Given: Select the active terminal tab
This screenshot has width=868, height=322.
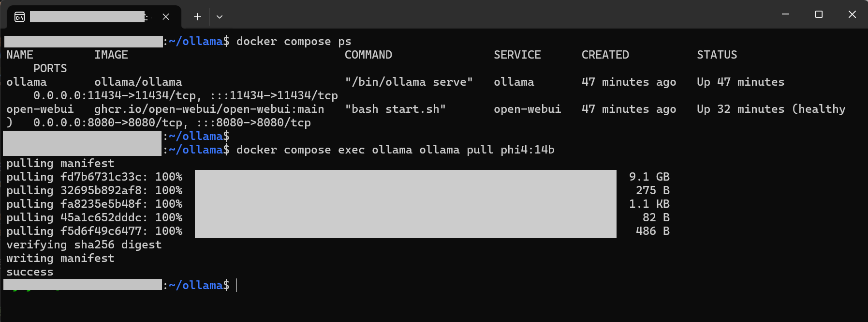Looking at the screenshot, I should [87, 17].
